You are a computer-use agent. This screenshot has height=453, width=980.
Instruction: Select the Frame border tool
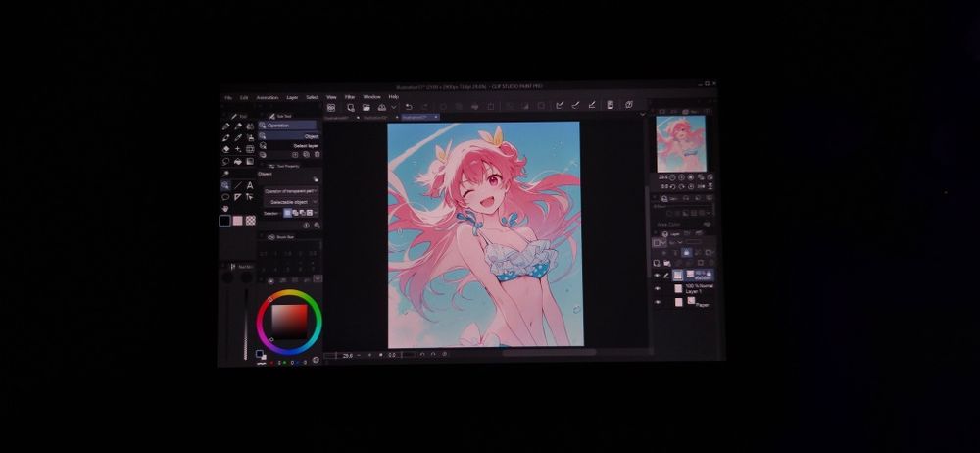coord(250,150)
